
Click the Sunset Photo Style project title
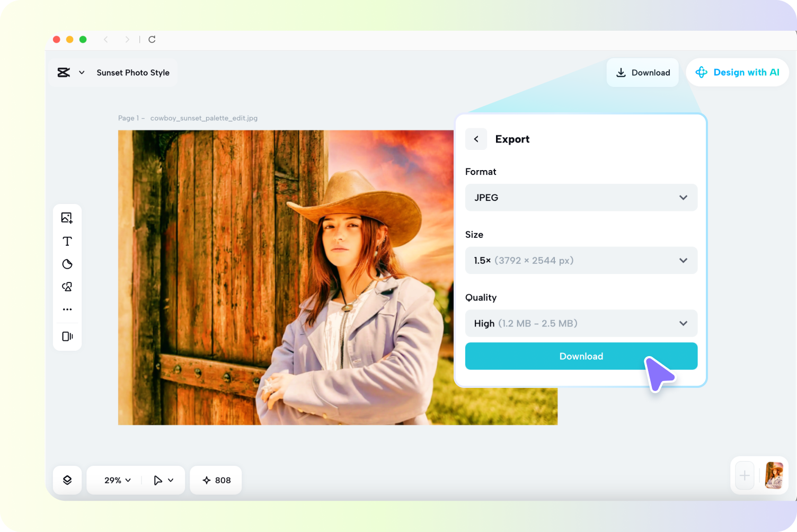[x=133, y=72]
